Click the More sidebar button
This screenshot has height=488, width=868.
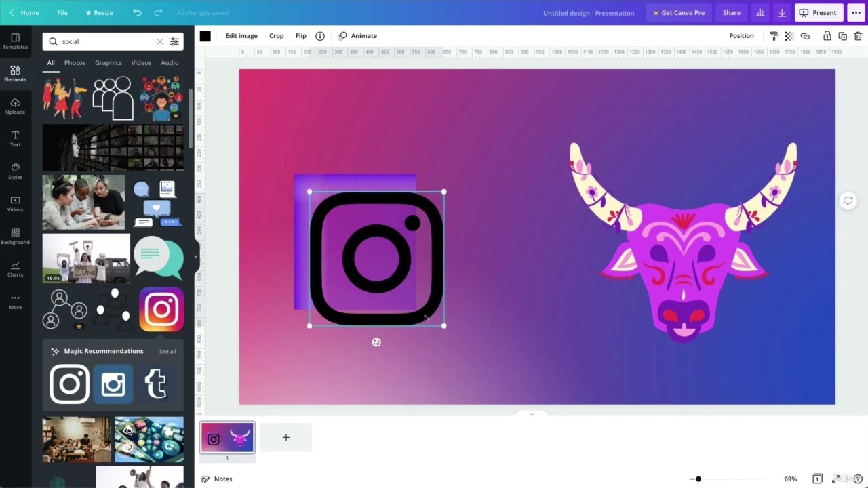(x=15, y=301)
